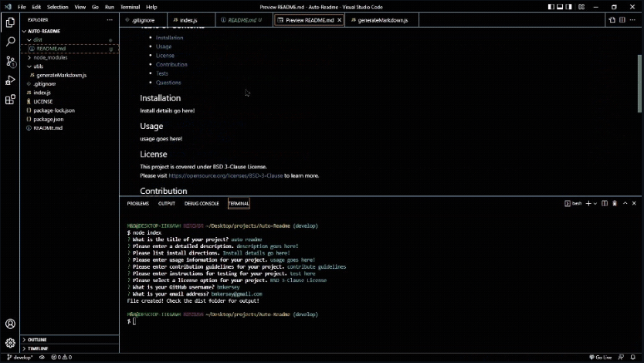The height and width of the screenshot is (363, 644).
Task: Open Explorer panel more actions ellipsis
Action: pos(110,20)
